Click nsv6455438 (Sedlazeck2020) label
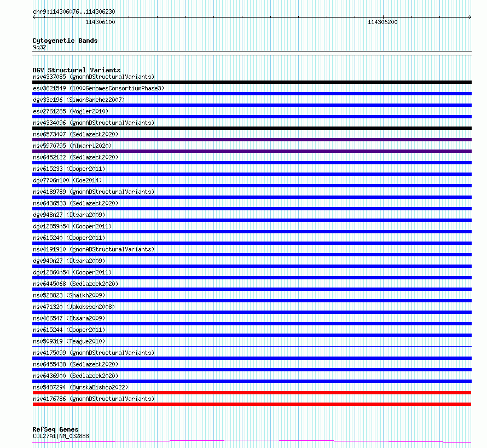The height and width of the screenshot is (448, 487). tap(76, 364)
